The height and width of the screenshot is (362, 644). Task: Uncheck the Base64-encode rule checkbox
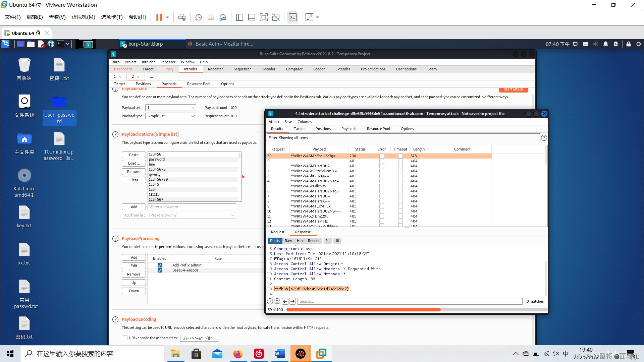(x=160, y=270)
